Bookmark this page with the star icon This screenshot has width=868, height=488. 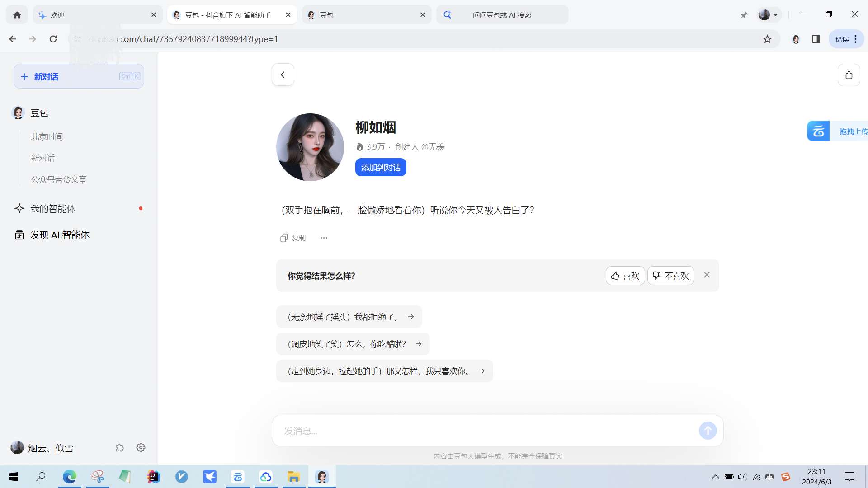pos(767,39)
